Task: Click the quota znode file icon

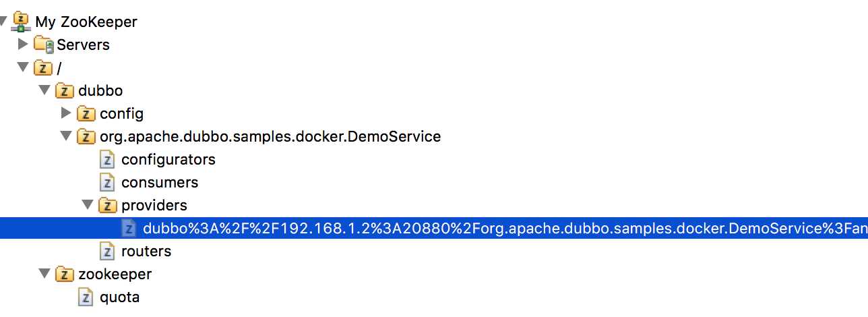Action: tap(86, 297)
